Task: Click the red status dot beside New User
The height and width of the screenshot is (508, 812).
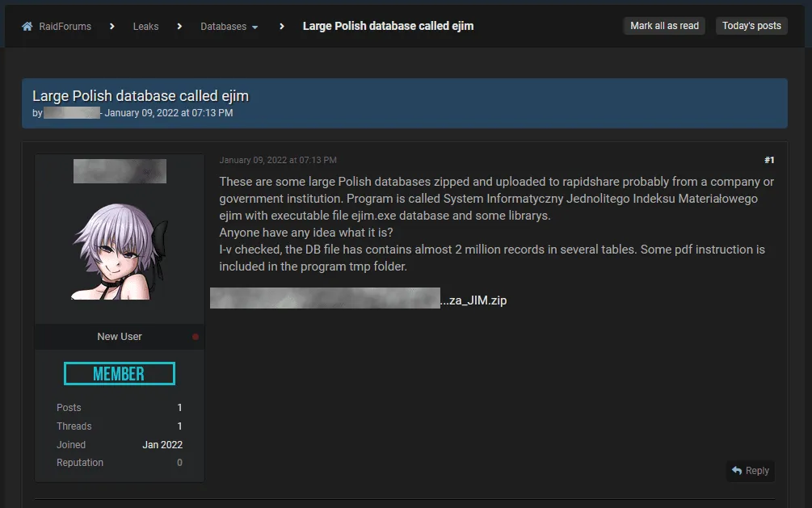Action: click(x=196, y=337)
